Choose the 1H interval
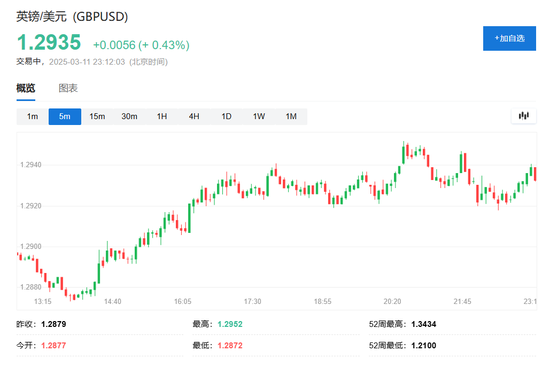 162,116
